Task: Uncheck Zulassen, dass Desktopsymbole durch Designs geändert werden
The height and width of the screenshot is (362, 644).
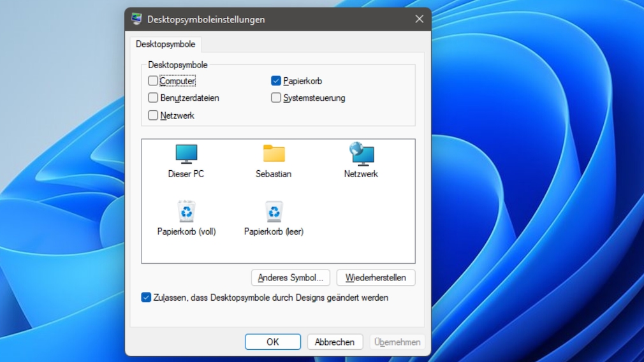Action: pyautogui.click(x=146, y=297)
